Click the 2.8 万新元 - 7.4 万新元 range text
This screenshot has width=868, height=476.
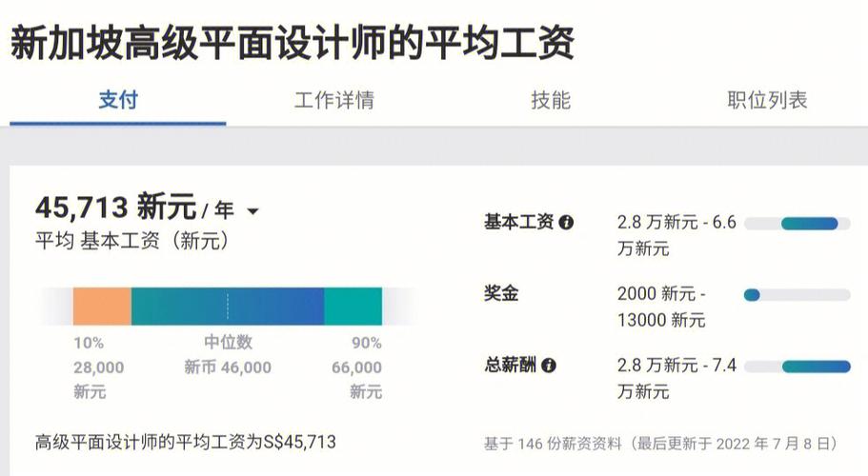click(676, 378)
